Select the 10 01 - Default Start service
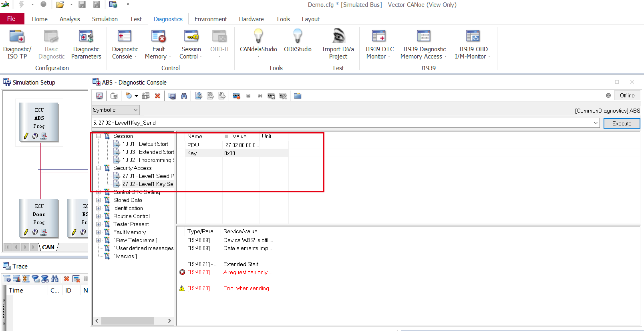 [145, 144]
